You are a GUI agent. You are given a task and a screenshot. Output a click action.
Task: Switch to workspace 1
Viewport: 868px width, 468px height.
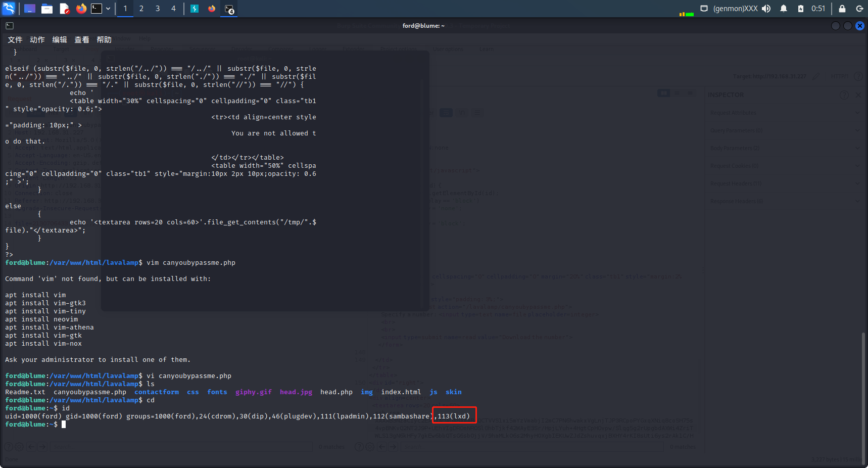[x=125, y=9]
